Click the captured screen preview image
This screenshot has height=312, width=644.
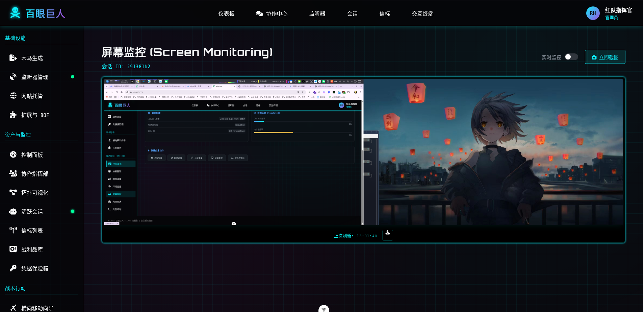point(363,152)
